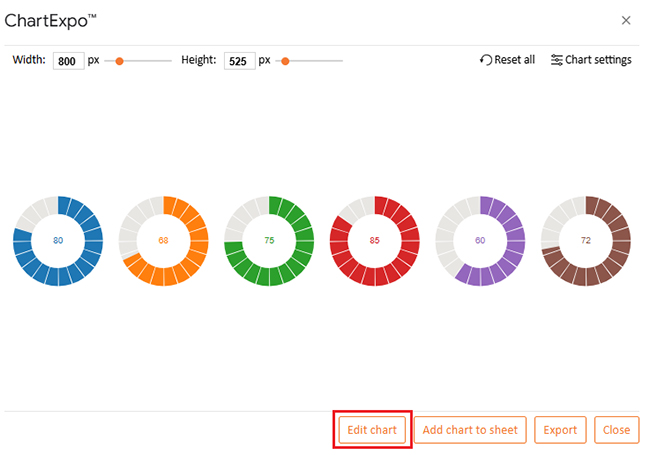Click the Height slider handle
This screenshot has width=650, height=455.
tap(285, 61)
